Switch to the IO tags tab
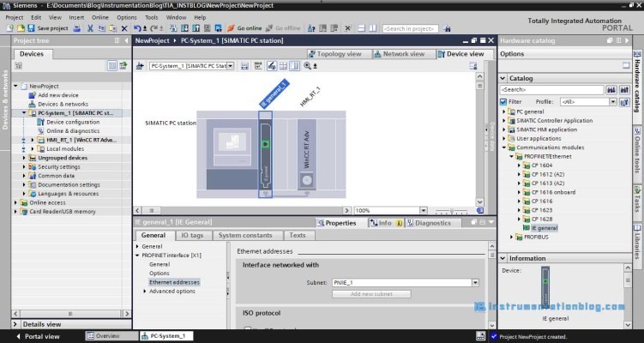The width and height of the screenshot is (644, 343). (190, 235)
